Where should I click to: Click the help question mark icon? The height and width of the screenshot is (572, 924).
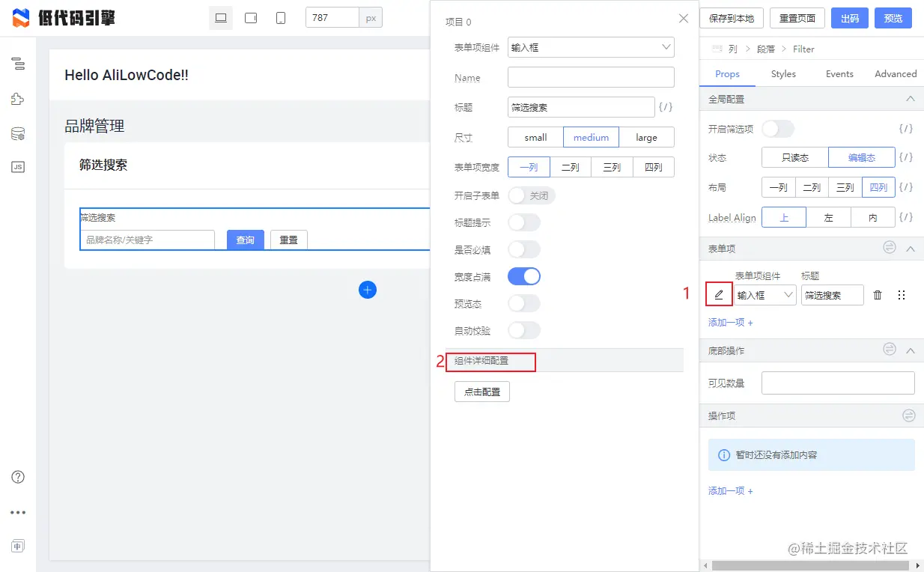[18, 477]
